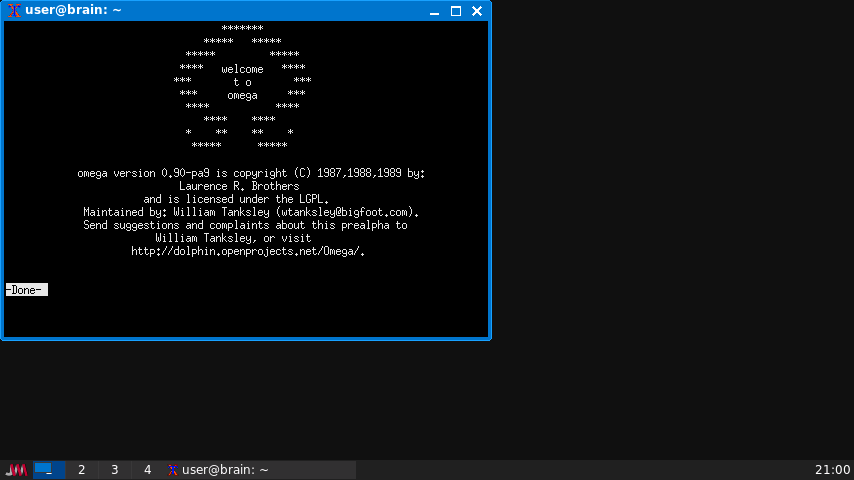Close the user@brain terminal window
Viewport: 854px width, 480px height.
tap(477, 11)
